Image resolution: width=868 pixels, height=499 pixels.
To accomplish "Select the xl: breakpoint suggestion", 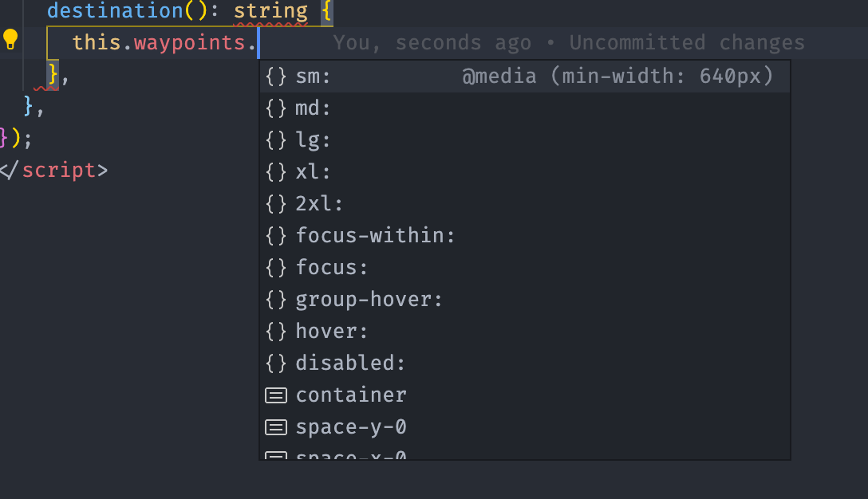I will pyautogui.click(x=525, y=172).
